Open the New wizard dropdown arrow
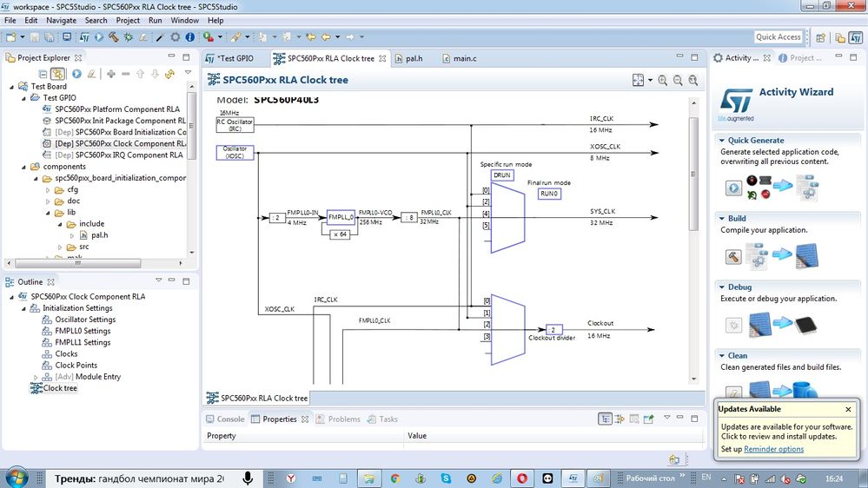 tap(22, 37)
